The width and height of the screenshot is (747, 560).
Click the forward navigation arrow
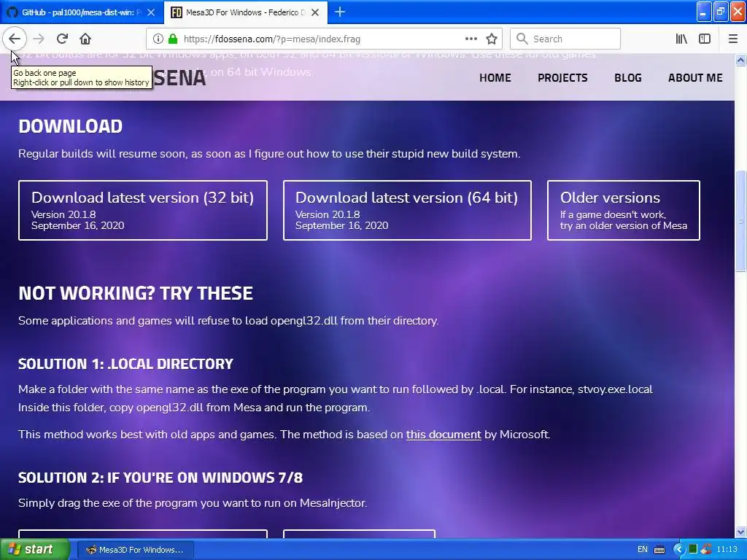click(39, 39)
